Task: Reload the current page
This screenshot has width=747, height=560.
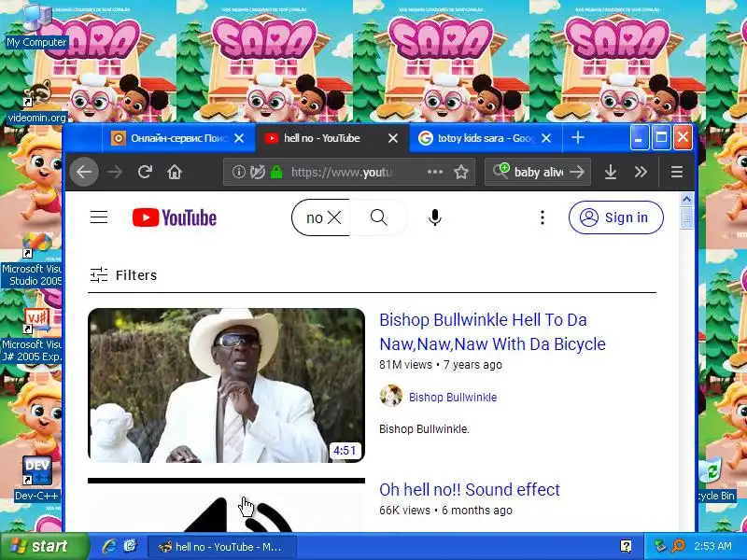Action: pos(145,172)
